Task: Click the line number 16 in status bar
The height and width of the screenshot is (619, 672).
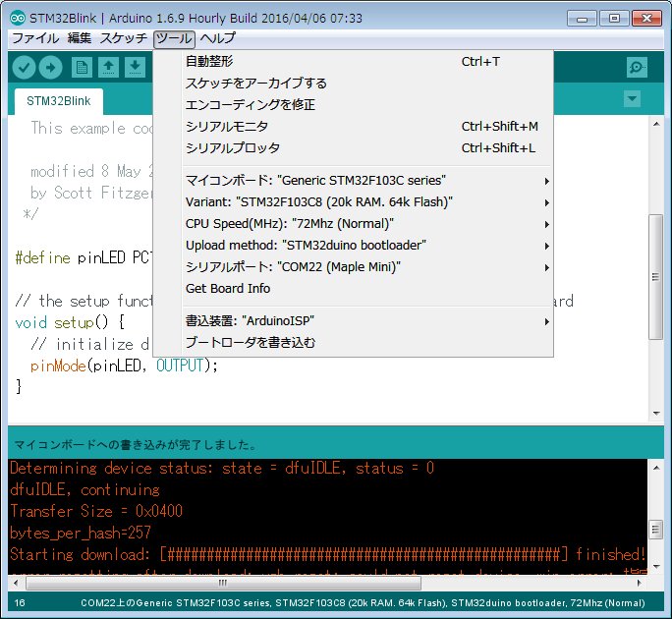Action: click(x=20, y=603)
